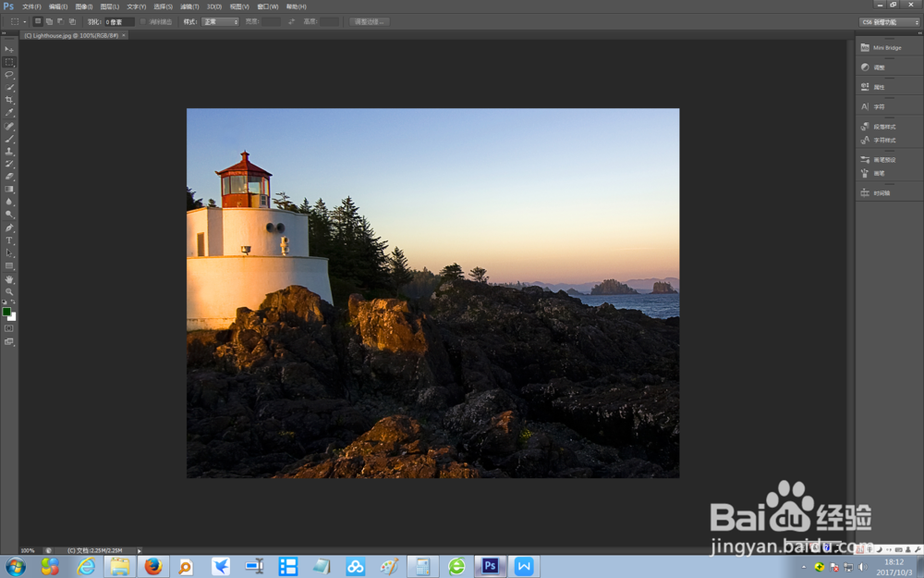Screen dimensions: 924x578
Task: Open the 滤镜(T) menu
Action: click(x=189, y=6)
